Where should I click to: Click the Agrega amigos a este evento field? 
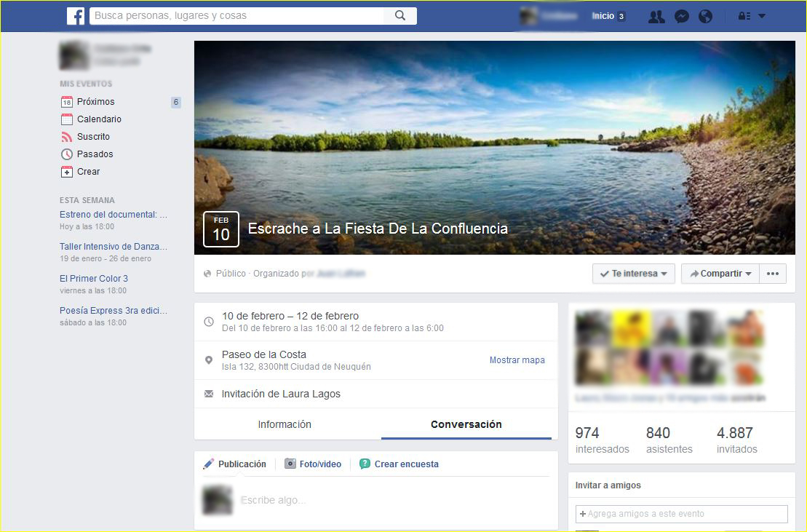click(x=681, y=514)
